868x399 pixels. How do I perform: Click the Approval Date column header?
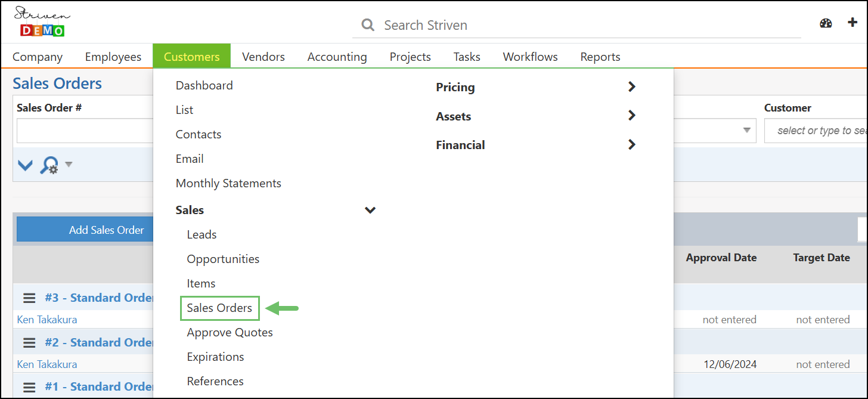(721, 258)
